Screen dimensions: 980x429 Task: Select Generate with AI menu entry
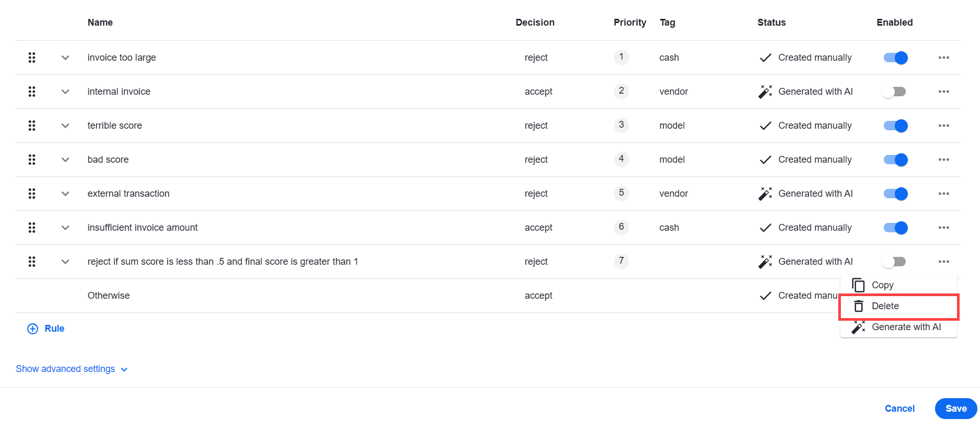[898, 327]
